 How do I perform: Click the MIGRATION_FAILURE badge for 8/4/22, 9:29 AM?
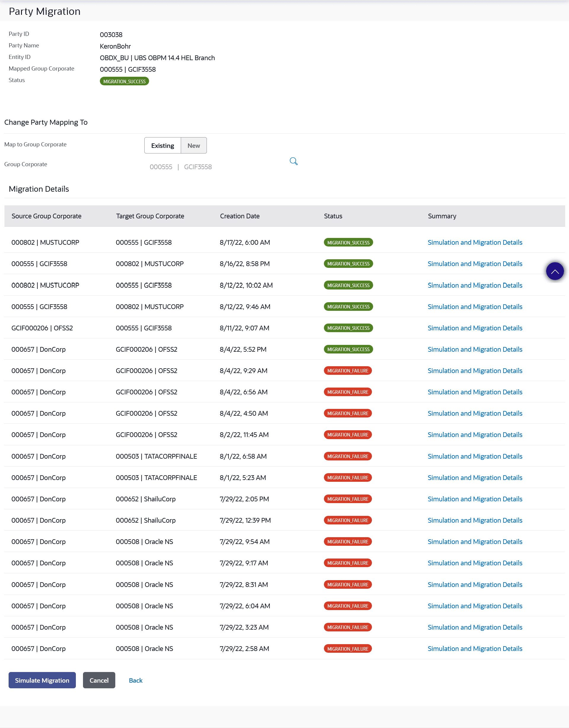347,371
